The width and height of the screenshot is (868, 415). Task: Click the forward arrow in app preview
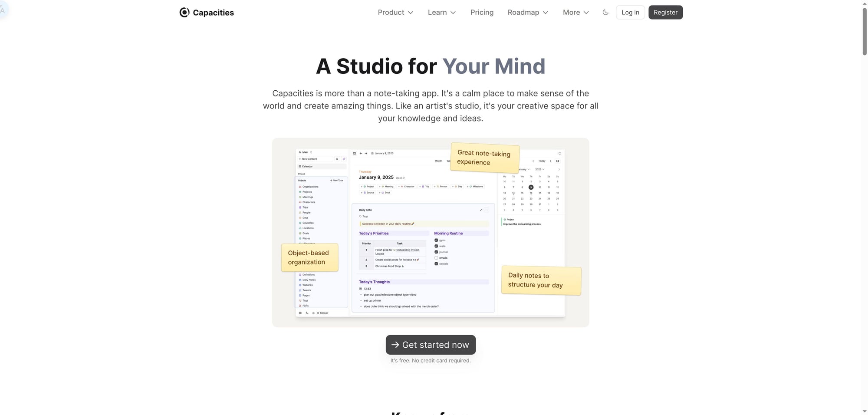click(x=366, y=153)
